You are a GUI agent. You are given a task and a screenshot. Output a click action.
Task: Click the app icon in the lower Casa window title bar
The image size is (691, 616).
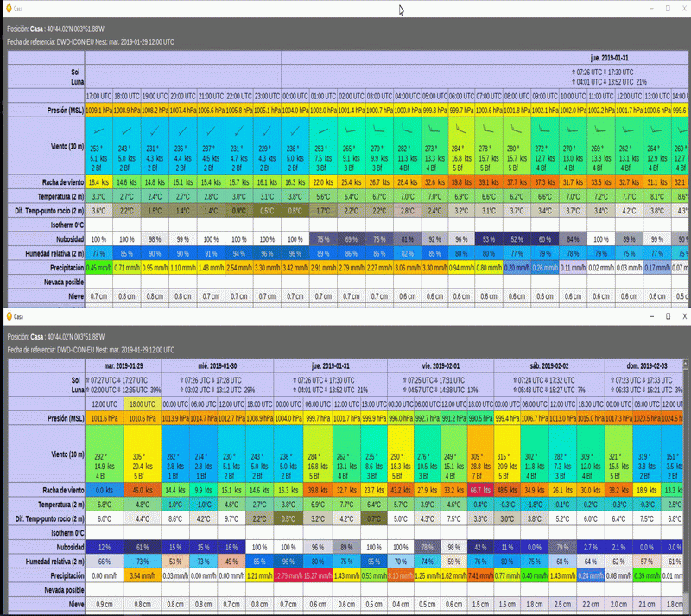click(9, 316)
